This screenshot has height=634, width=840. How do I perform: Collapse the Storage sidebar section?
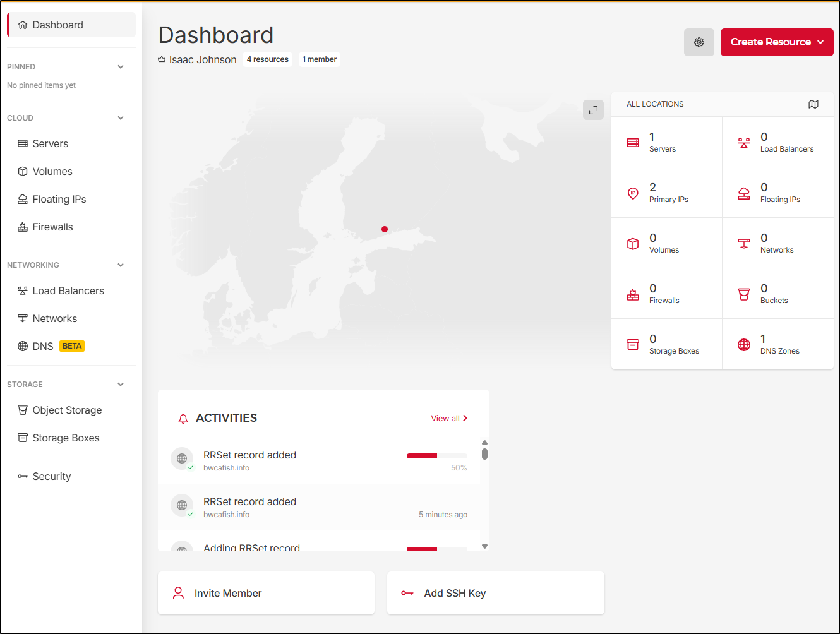pos(121,385)
